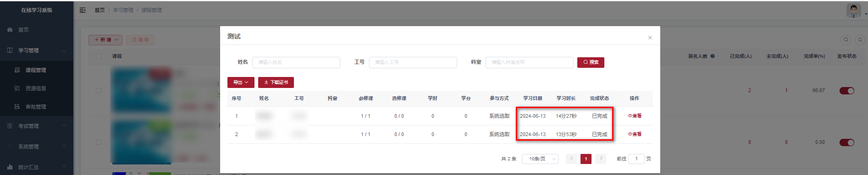Expand the 考试管理 sidebar menu
The image size is (868, 175).
pyautogui.click(x=37, y=126)
